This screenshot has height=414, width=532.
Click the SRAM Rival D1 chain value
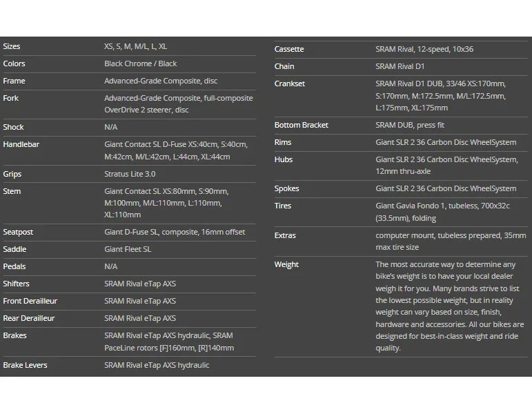coord(400,66)
